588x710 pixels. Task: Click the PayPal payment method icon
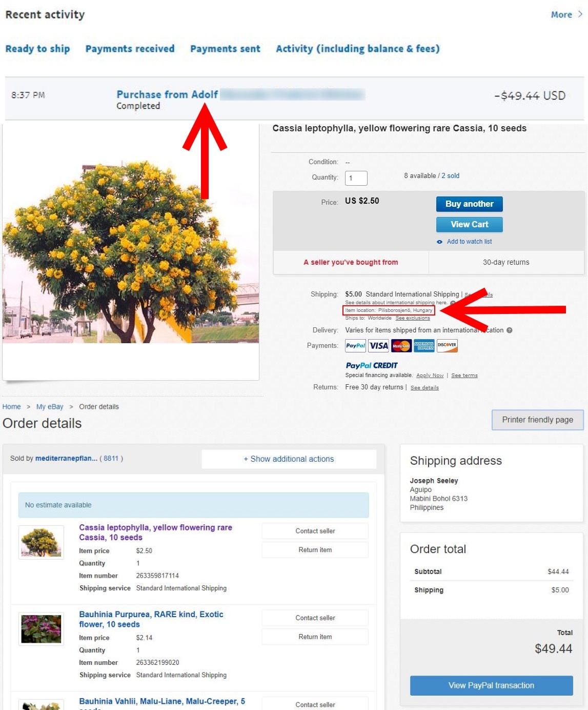[x=355, y=346]
